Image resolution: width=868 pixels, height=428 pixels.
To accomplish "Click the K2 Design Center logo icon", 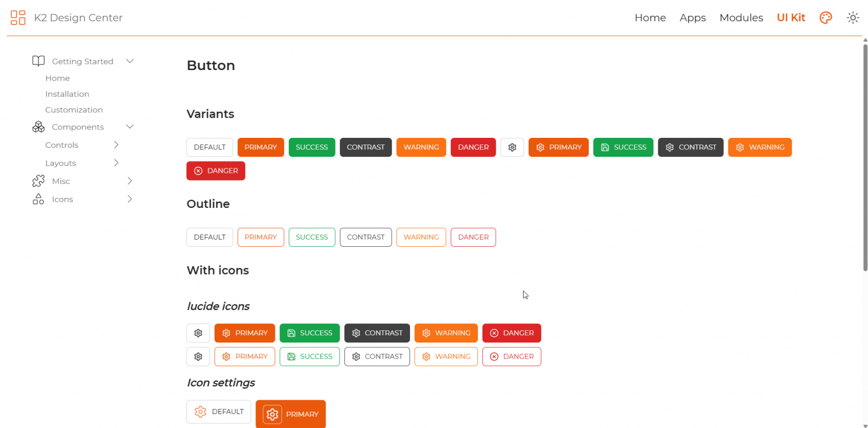I will [x=18, y=18].
